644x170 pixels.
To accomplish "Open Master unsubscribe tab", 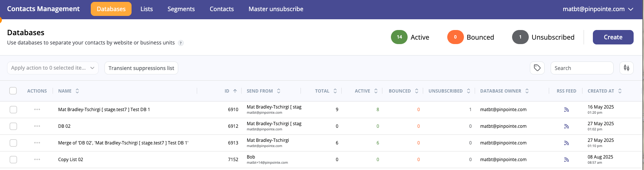I will (x=276, y=9).
